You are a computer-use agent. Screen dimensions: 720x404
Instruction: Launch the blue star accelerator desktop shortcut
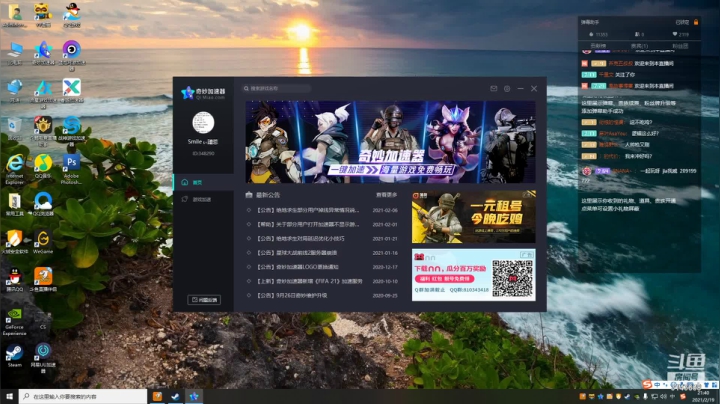point(43,53)
